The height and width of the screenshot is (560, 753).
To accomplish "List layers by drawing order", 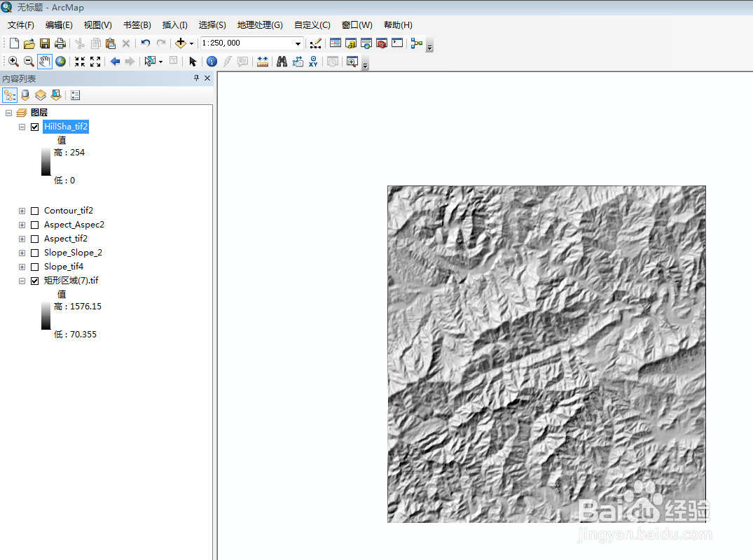I will [10, 95].
